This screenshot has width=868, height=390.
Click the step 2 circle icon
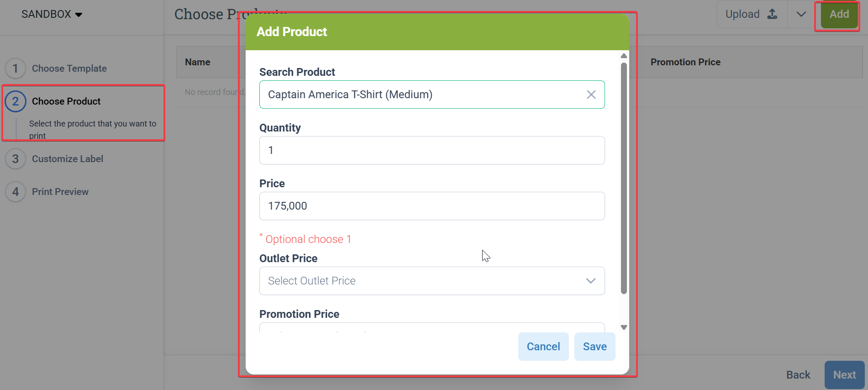point(16,101)
